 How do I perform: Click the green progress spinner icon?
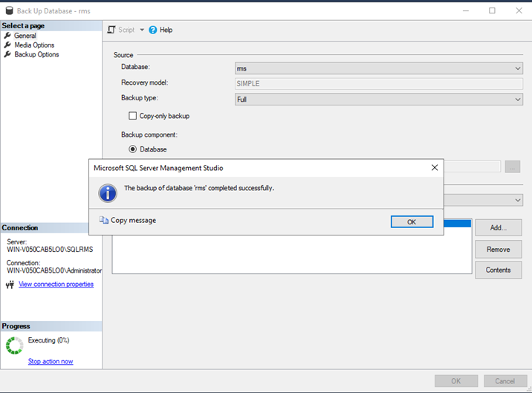(x=15, y=345)
